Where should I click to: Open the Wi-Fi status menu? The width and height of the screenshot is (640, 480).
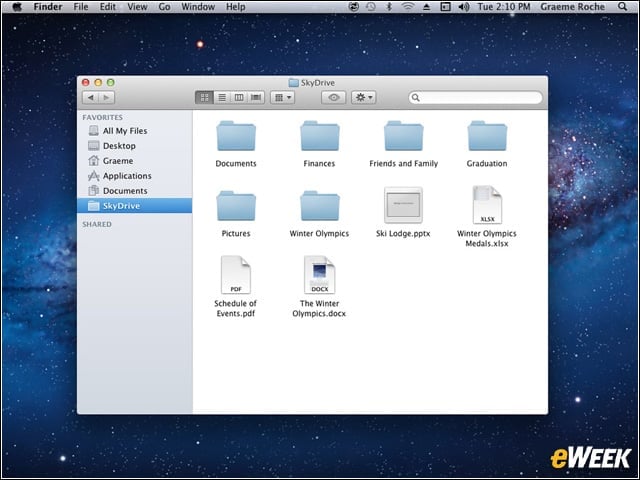407,7
